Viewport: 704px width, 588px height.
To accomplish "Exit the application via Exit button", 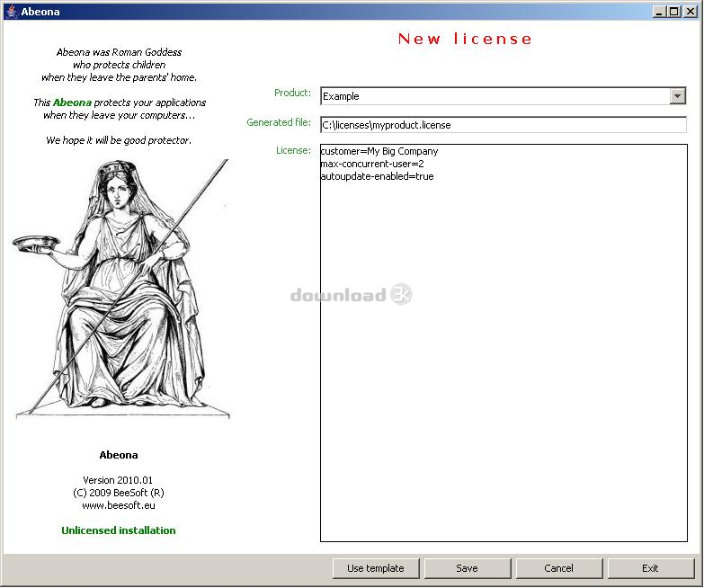I will [650, 568].
